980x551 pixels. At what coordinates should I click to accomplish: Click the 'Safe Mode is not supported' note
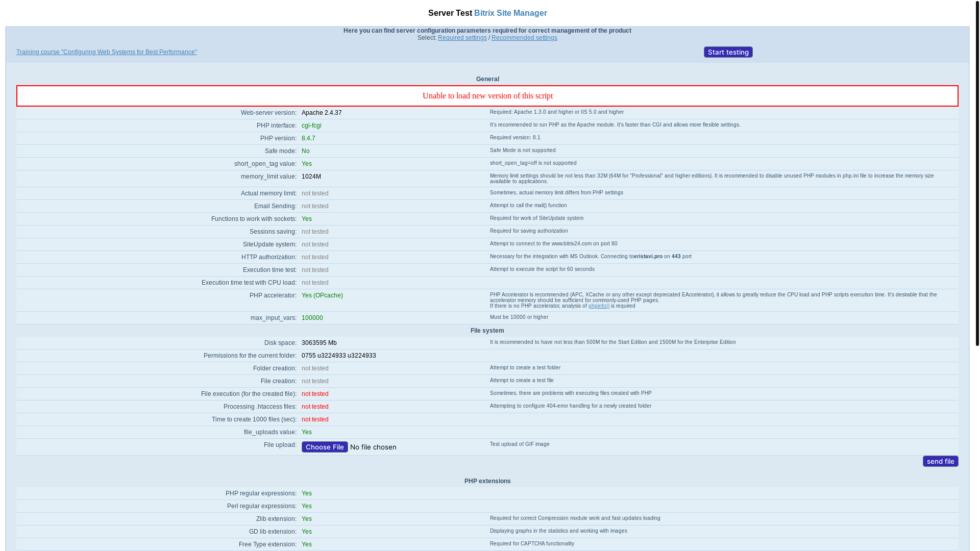pyautogui.click(x=523, y=151)
